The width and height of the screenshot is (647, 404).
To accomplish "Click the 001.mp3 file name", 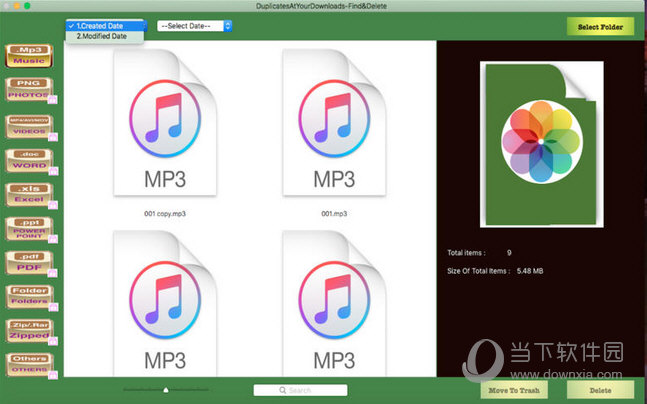I will (x=334, y=214).
